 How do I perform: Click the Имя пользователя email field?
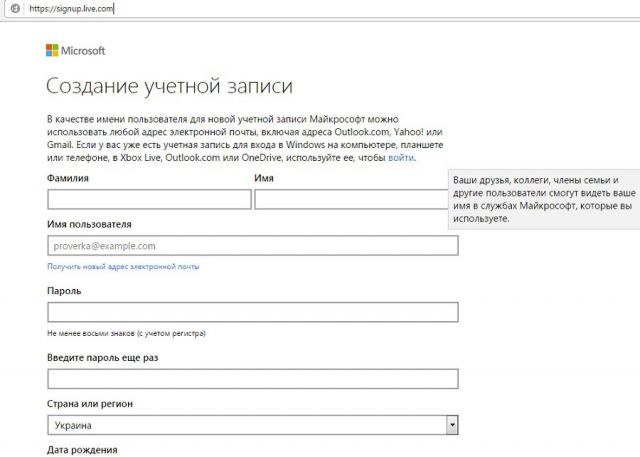tap(253, 246)
